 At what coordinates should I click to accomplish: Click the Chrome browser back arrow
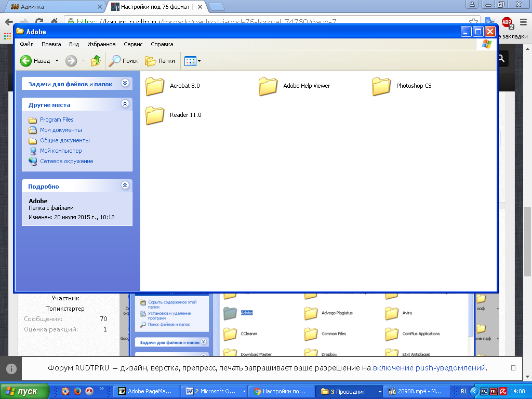tap(9, 22)
